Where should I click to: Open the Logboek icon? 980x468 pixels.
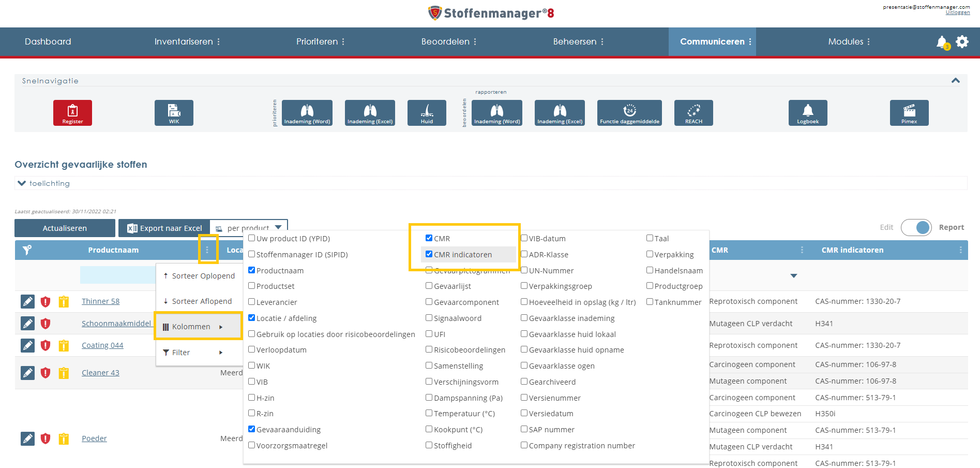(807, 113)
